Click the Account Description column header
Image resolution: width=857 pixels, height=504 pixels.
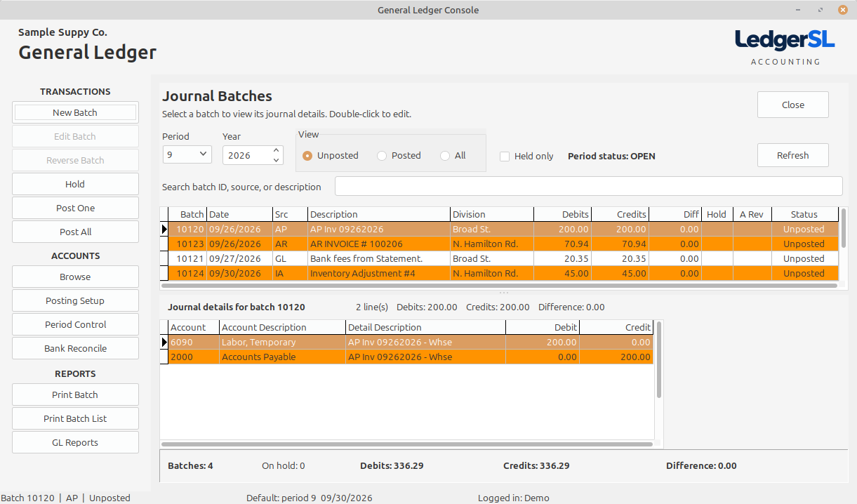(x=283, y=327)
